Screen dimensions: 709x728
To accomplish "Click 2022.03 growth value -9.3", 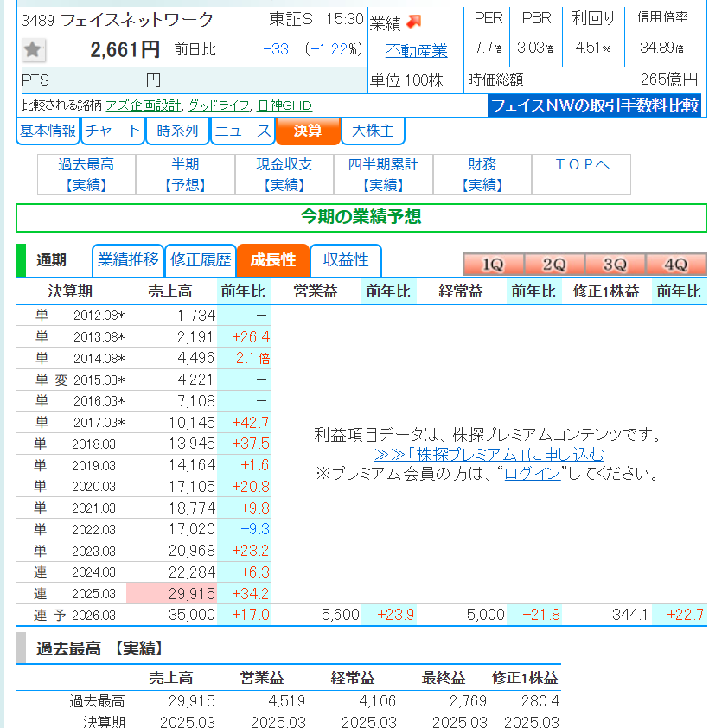I will [x=255, y=529].
